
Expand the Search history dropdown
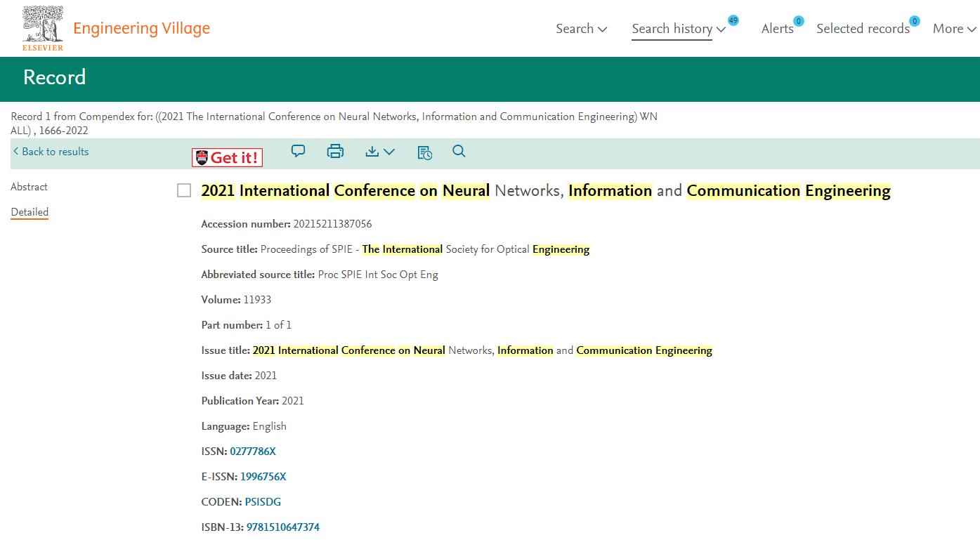click(x=679, y=29)
